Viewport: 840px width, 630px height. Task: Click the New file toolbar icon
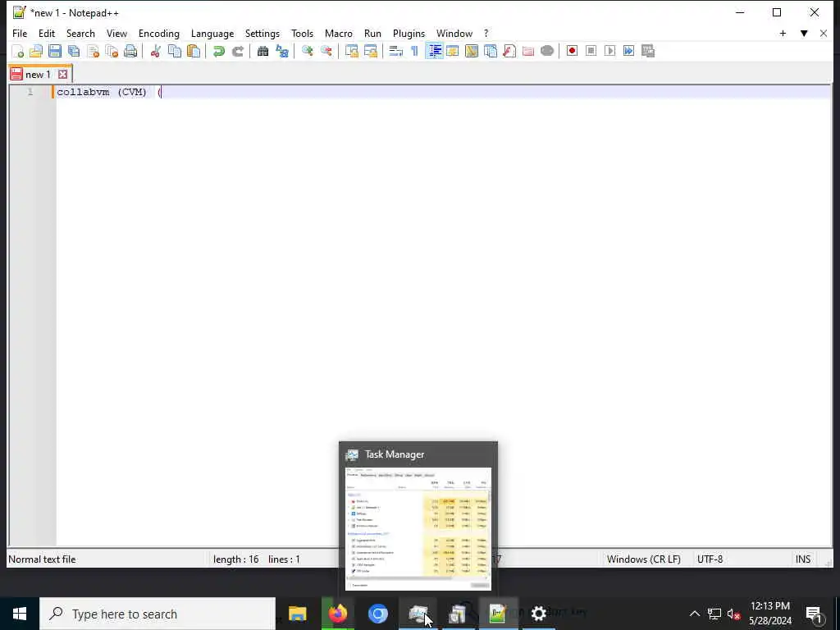(x=18, y=51)
